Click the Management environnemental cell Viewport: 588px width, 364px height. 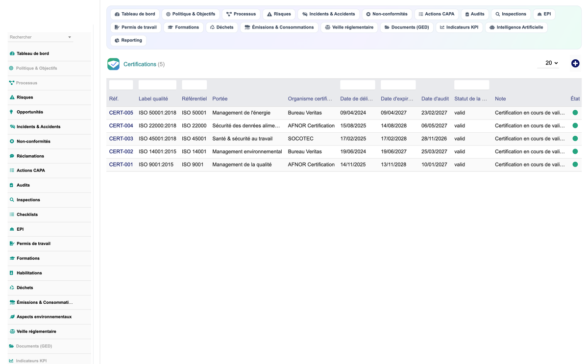tap(247, 152)
